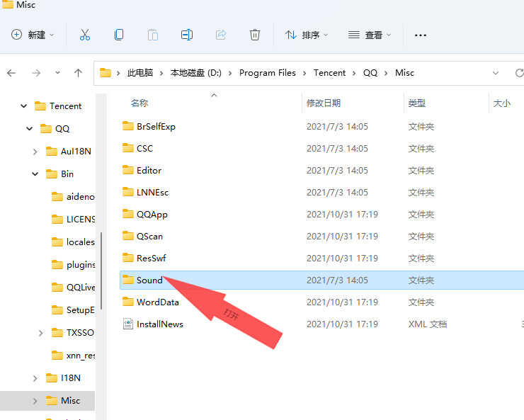Open recent locations chevron
Viewport: 524px width, 420px height.
coord(57,72)
